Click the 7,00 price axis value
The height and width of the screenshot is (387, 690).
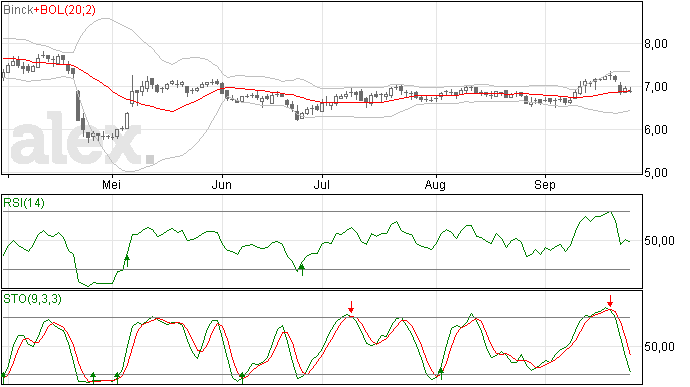coord(656,87)
